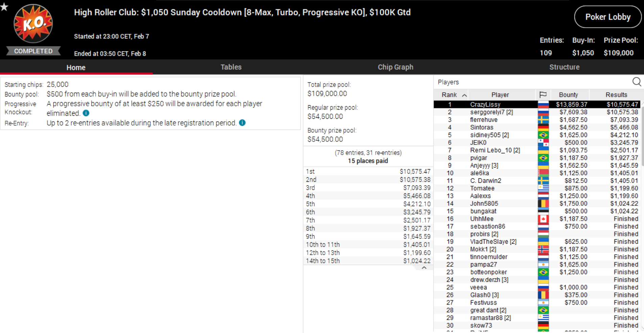The image size is (644, 333).
Task: Sort by Player name column header
Action: point(500,95)
